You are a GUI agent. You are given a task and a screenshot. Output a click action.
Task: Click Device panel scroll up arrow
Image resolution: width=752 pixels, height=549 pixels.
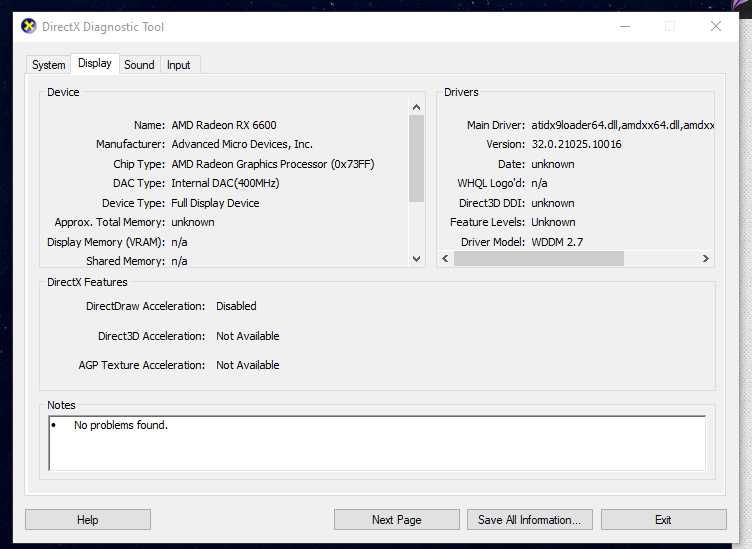(x=416, y=107)
